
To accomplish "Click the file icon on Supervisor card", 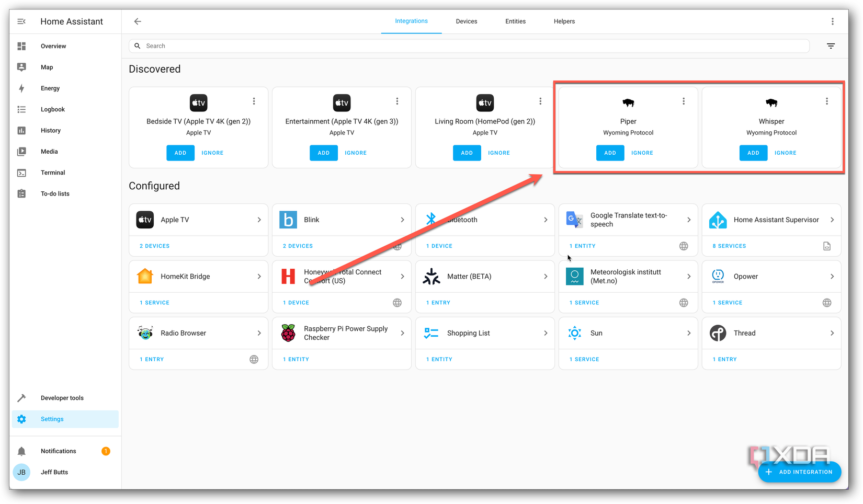I will click(x=827, y=246).
